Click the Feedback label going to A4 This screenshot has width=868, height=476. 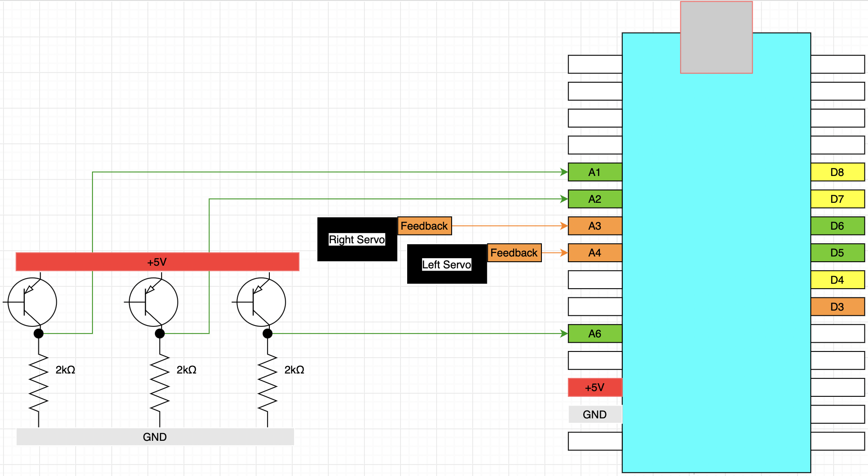click(x=514, y=253)
